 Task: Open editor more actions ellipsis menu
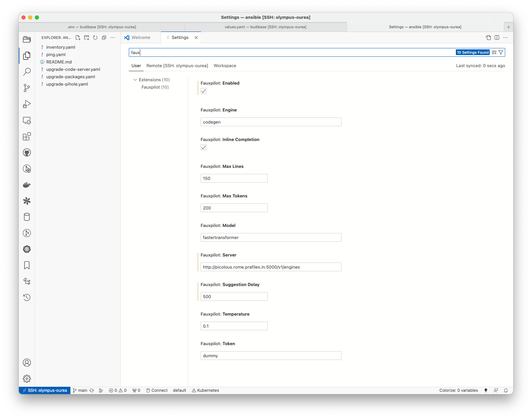pyautogui.click(x=506, y=38)
